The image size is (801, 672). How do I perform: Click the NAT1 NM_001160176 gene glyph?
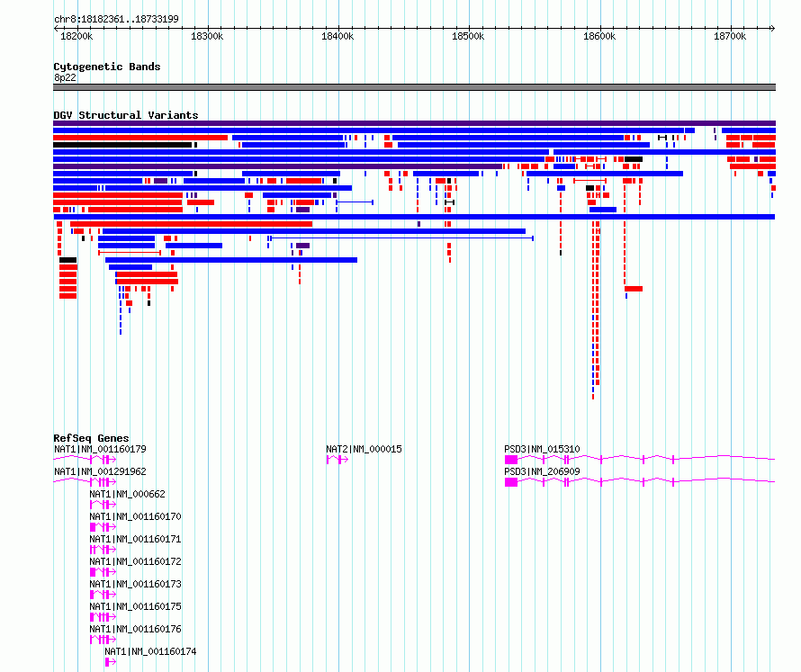[x=103, y=640]
